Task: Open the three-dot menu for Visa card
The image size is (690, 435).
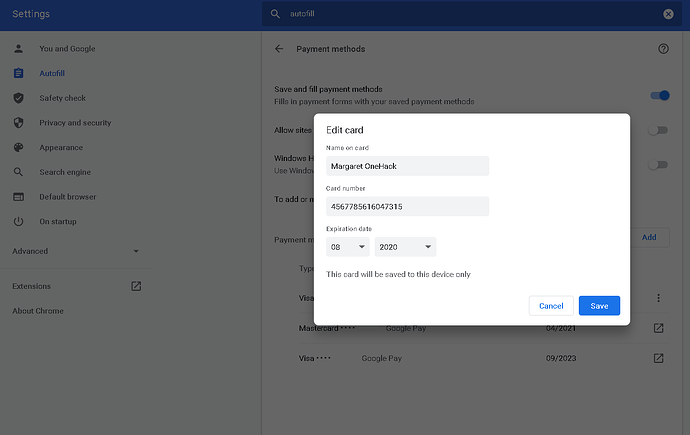Action: click(x=658, y=298)
